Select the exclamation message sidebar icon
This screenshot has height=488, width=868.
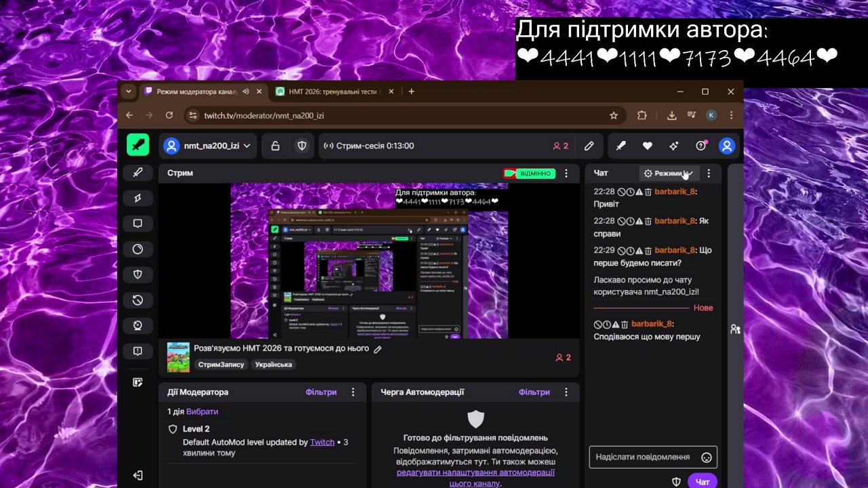tap(138, 351)
